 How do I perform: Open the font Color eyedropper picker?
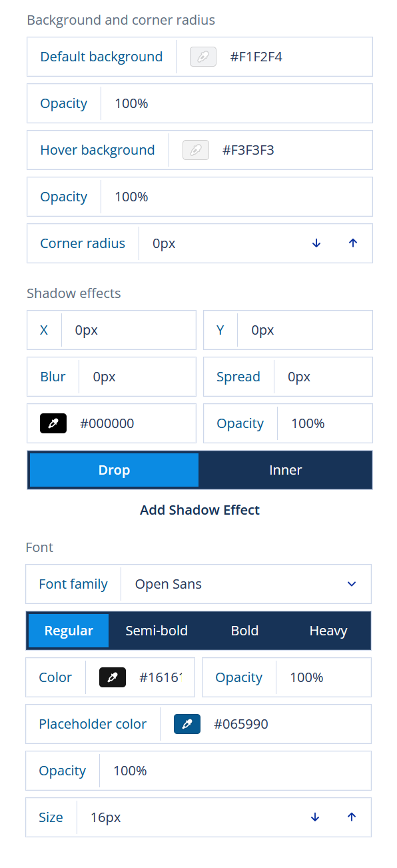point(113,677)
